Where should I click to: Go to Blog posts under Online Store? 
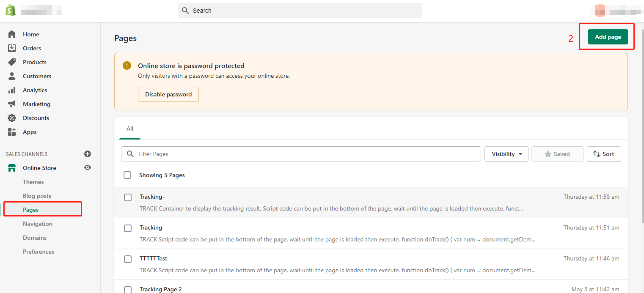37,196
